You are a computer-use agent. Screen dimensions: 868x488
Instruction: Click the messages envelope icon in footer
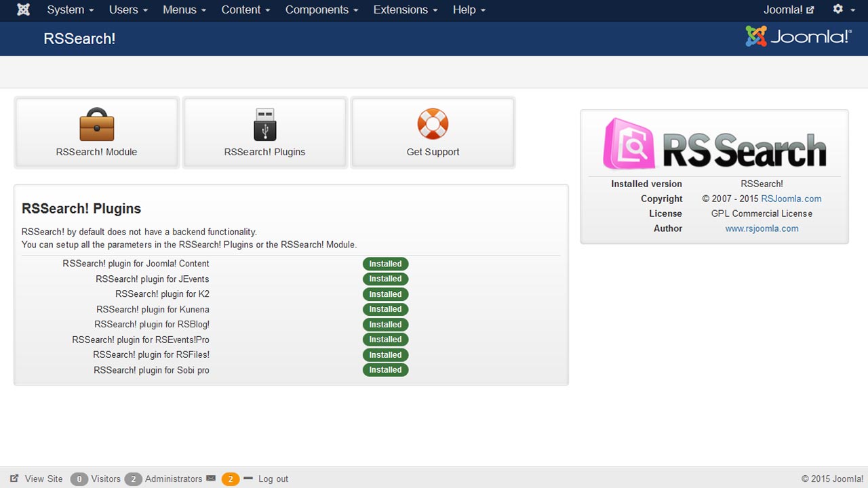[x=211, y=479]
